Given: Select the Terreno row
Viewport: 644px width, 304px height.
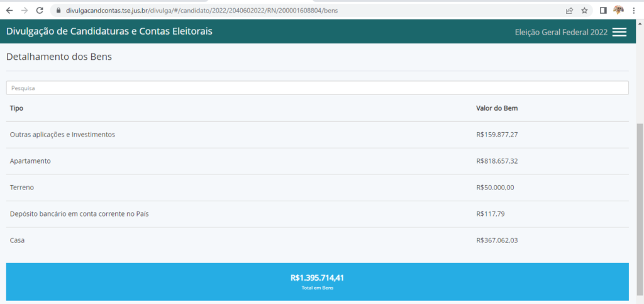Looking at the screenshot, I should pos(22,188).
